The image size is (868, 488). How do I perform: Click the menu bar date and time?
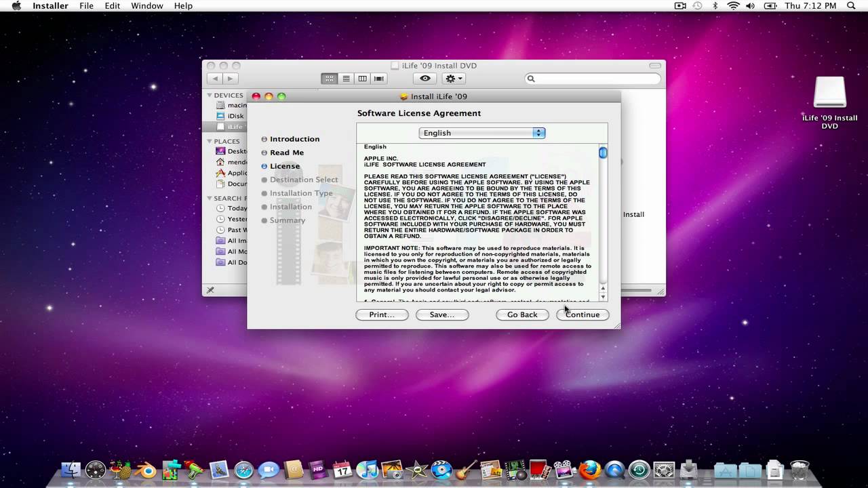pyautogui.click(x=810, y=5)
